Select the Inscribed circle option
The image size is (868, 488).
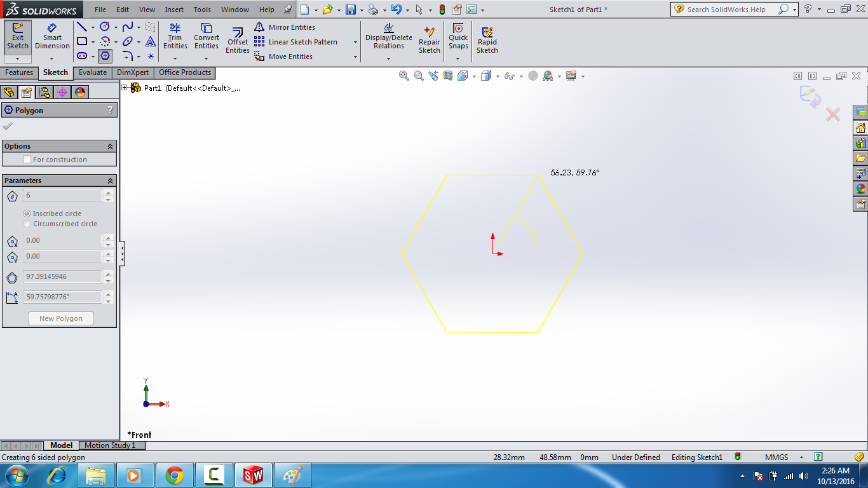point(27,213)
